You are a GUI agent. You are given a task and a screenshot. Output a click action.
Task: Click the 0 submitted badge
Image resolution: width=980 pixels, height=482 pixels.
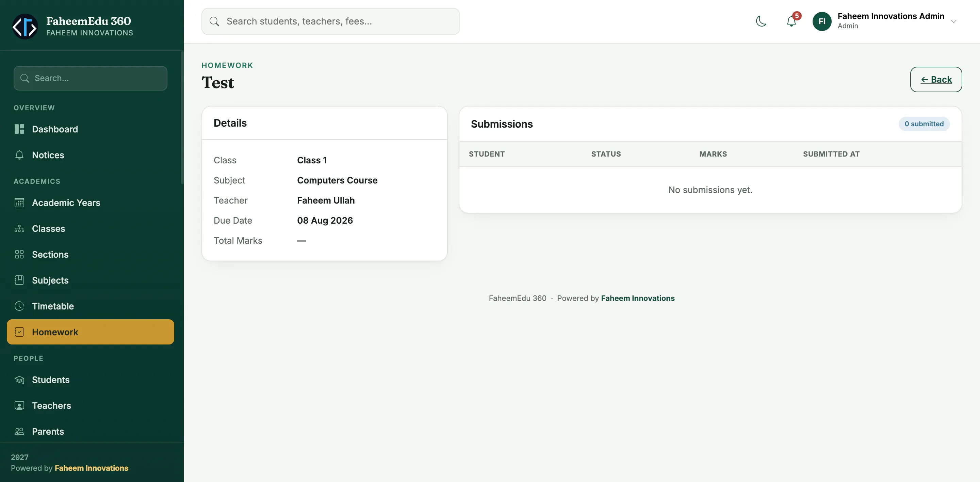click(x=924, y=124)
